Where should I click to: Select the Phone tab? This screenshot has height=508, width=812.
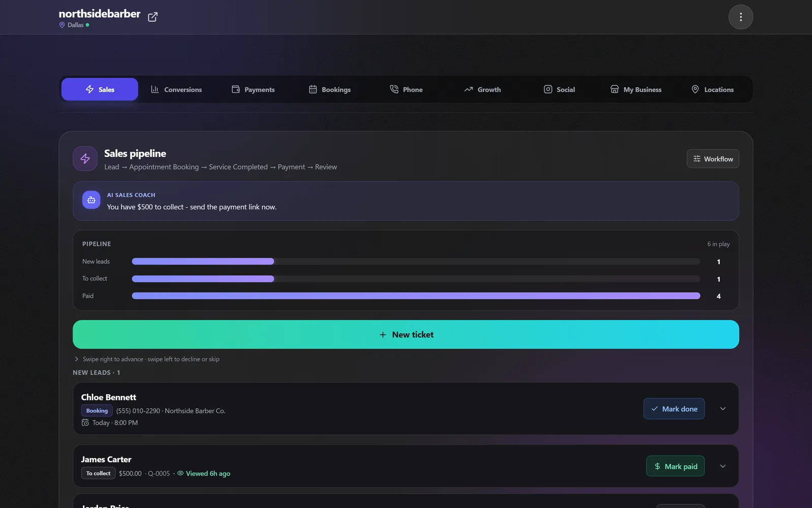[x=406, y=89]
